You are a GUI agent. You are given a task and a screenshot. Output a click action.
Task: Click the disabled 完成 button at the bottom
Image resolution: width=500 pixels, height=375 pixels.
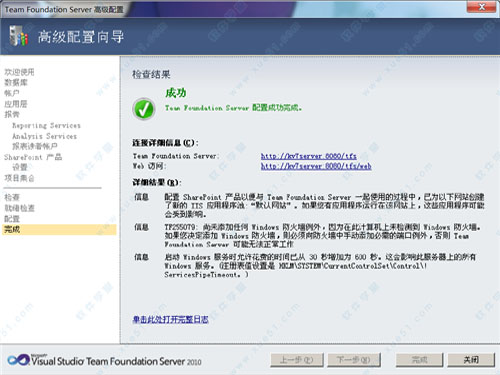pos(419,360)
